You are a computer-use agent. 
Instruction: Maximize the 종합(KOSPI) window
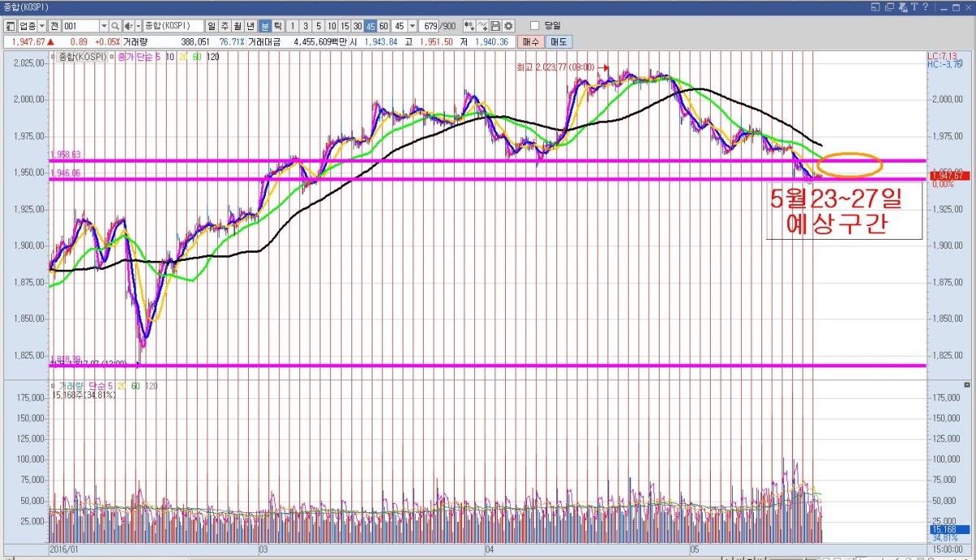tap(955, 7)
